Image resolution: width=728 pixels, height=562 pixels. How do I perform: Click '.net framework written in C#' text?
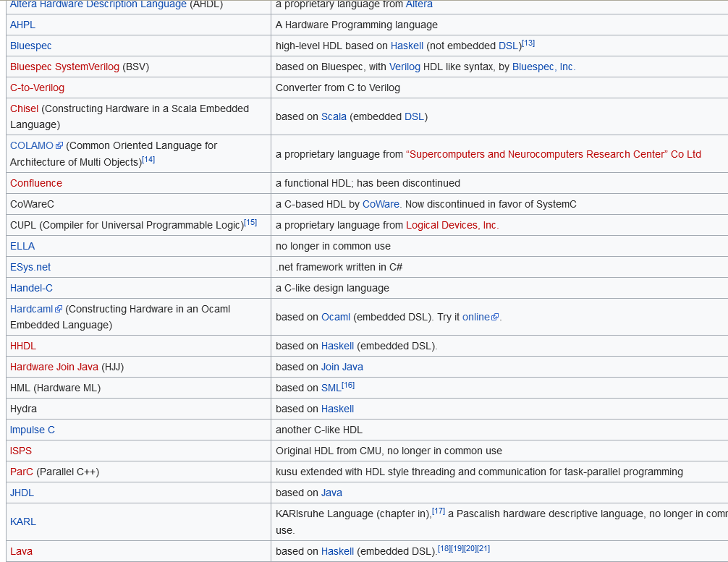click(339, 267)
